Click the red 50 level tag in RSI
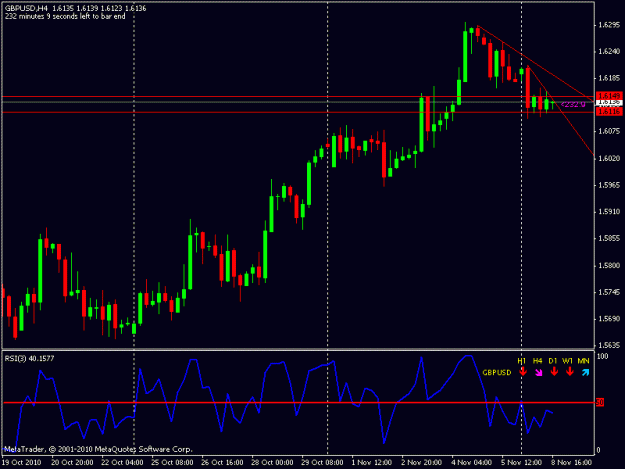 point(600,402)
